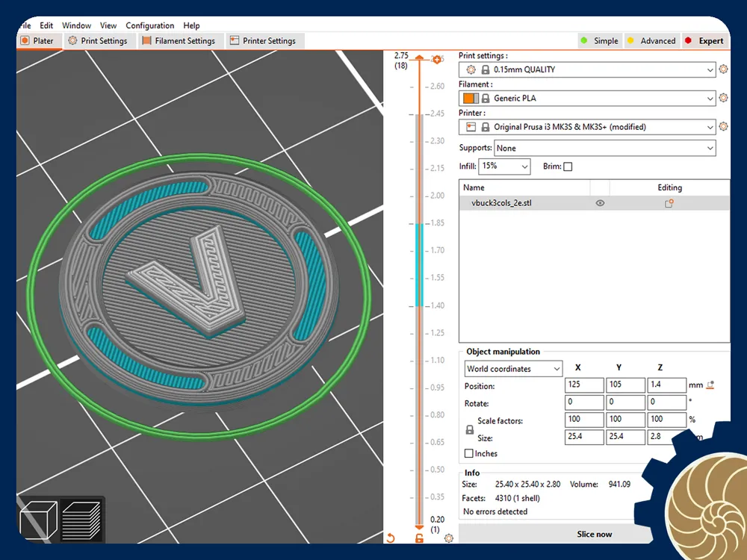Viewport: 747px width, 560px height.
Task: Open the Filament Generic PLA dropdown
Action: click(x=587, y=98)
